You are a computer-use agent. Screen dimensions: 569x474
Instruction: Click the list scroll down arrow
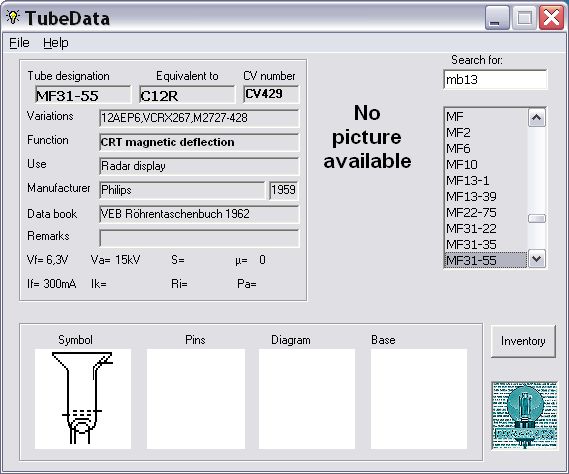pyautogui.click(x=537, y=259)
